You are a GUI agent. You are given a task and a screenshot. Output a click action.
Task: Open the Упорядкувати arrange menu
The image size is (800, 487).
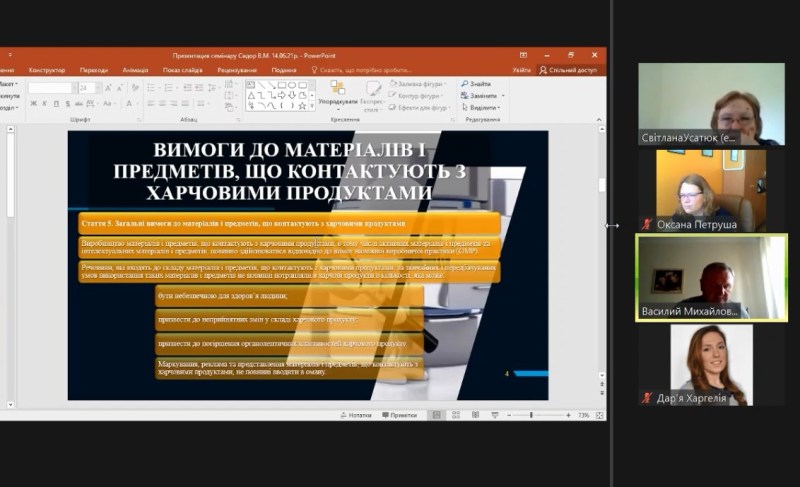point(338,95)
